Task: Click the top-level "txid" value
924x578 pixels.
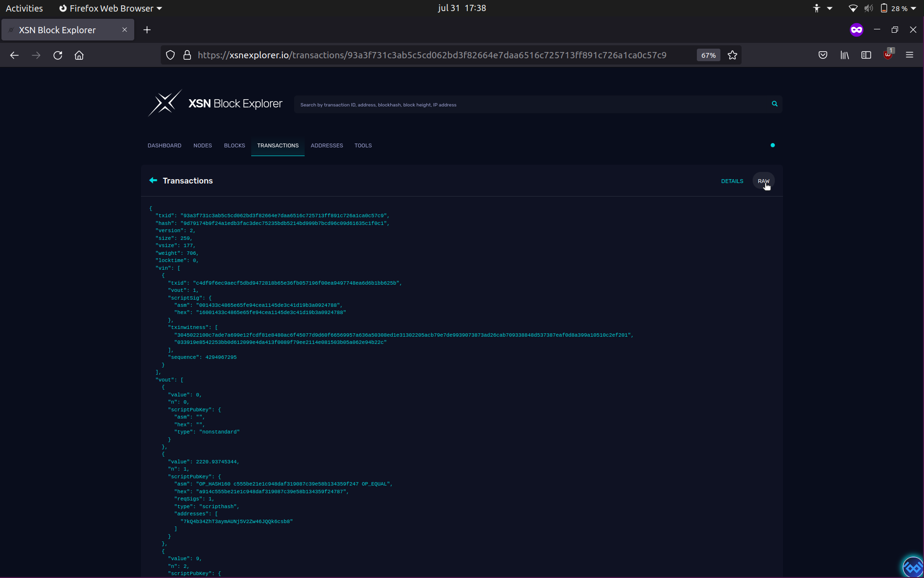Action: (x=285, y=216)
